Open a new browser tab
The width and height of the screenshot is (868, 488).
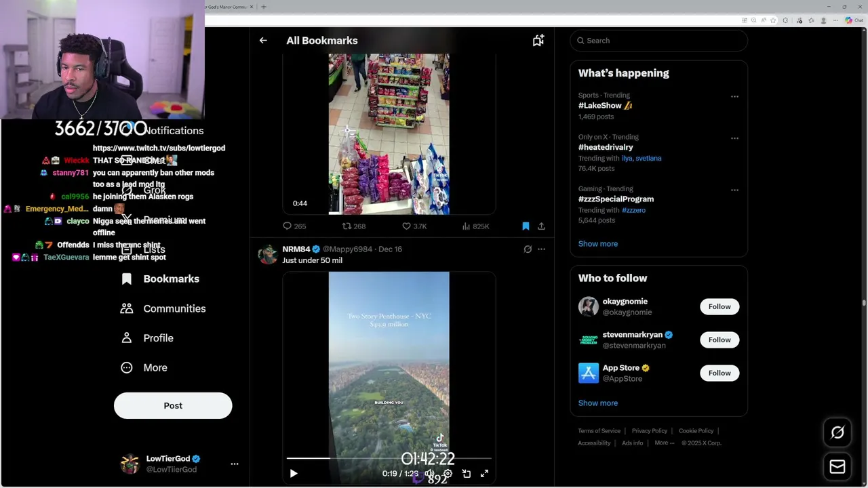click(x=263, y=7)
